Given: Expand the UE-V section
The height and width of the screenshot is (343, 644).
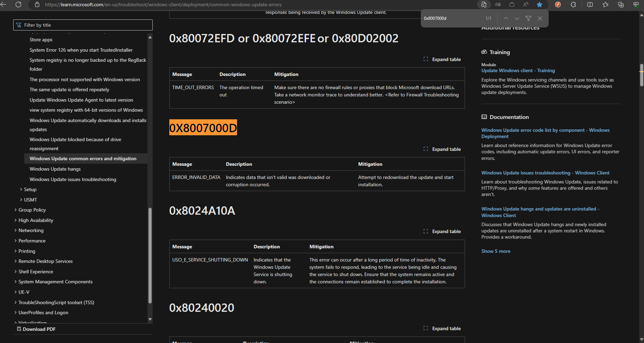Looking at the screenshot, I should coord(22,292).
